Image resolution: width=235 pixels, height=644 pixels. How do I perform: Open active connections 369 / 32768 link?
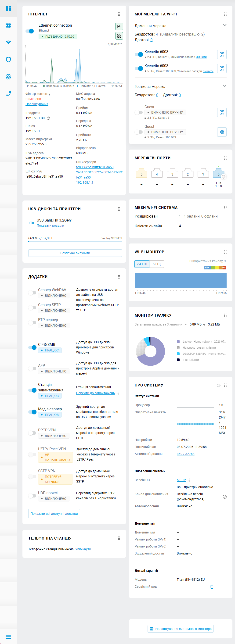point(185,454)
